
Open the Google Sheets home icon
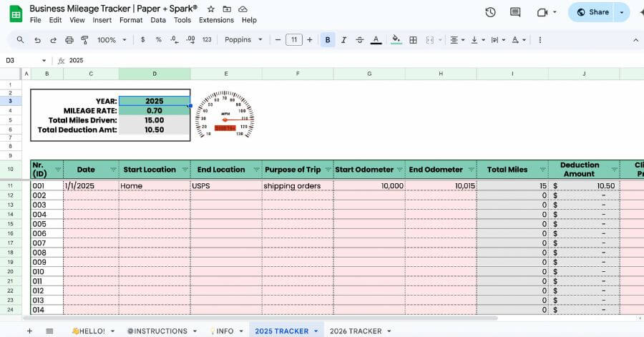[x=16, y=14]
